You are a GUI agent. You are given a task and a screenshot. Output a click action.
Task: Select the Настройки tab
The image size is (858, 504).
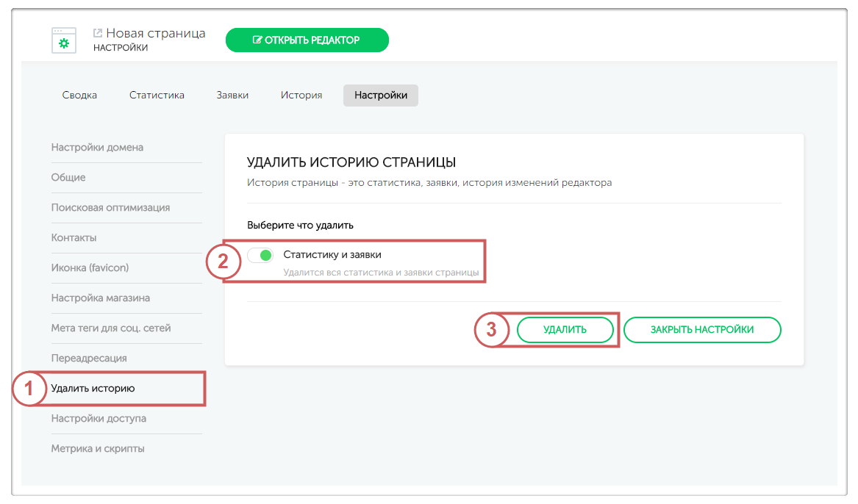coord(380,95)
